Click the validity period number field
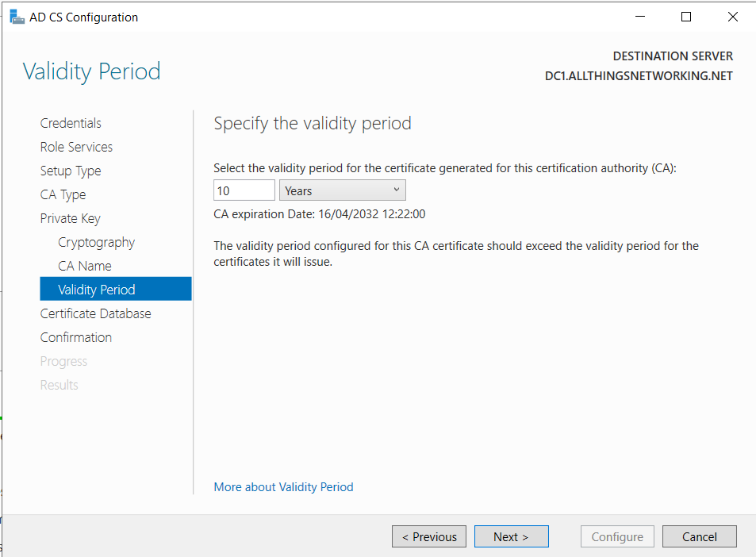The width and height of the screenshot is (756, 557). 244,190
